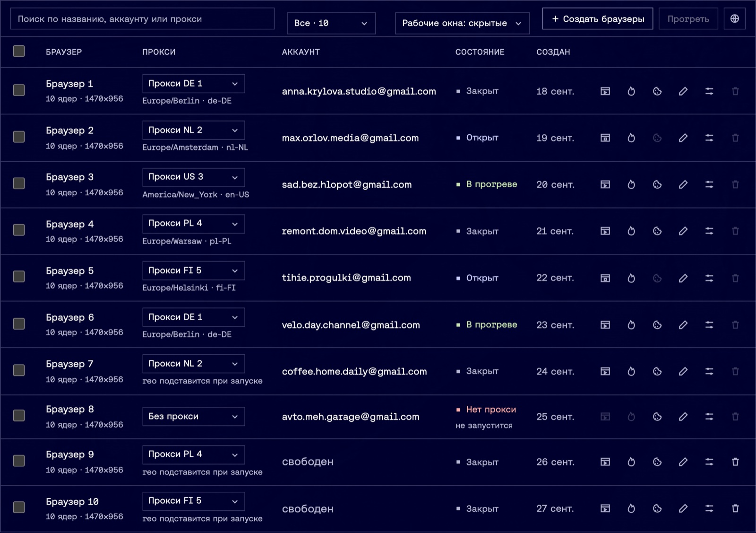The width and height of the screenshot is (756, 533).
Task: Click the flame icon for Браузер 7
Action: coord(631,371)
